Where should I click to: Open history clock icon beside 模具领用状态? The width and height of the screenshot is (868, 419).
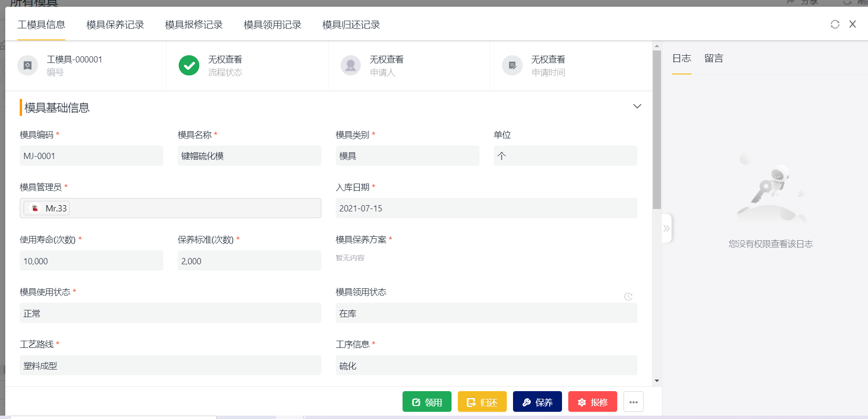tap(628, 297)
